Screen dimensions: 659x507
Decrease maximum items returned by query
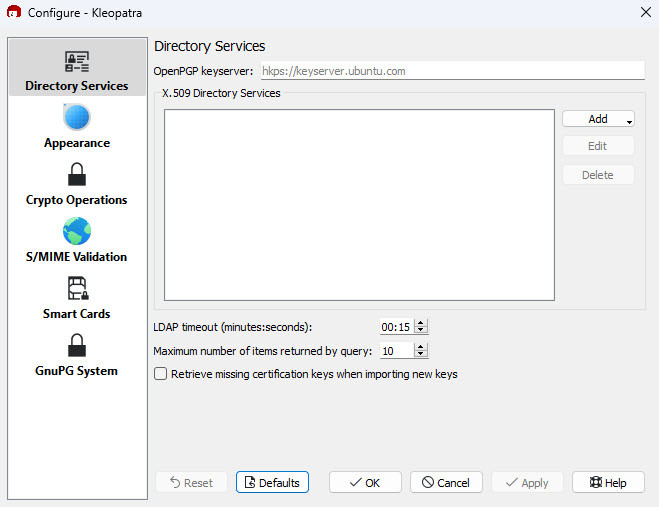(421, 354)
